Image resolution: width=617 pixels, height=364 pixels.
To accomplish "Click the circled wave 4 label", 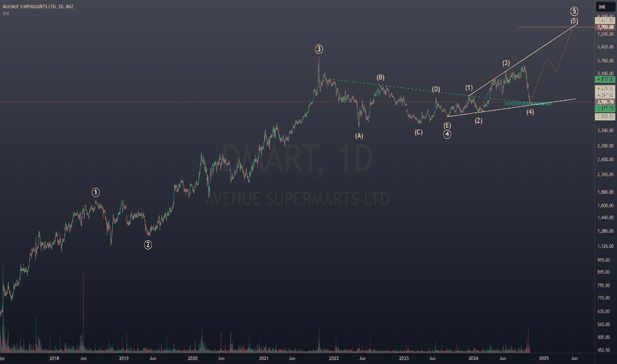I will (x=448, y=134).
